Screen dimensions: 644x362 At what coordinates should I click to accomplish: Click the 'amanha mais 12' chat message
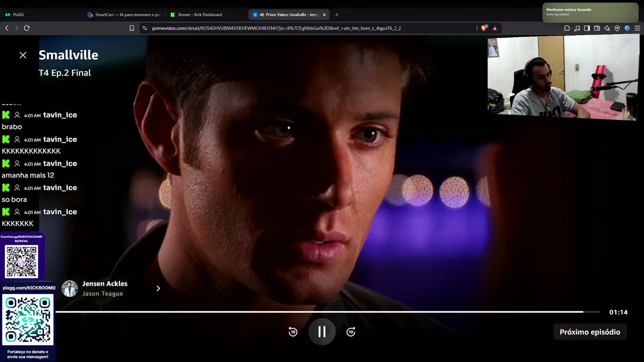point(28,175)
